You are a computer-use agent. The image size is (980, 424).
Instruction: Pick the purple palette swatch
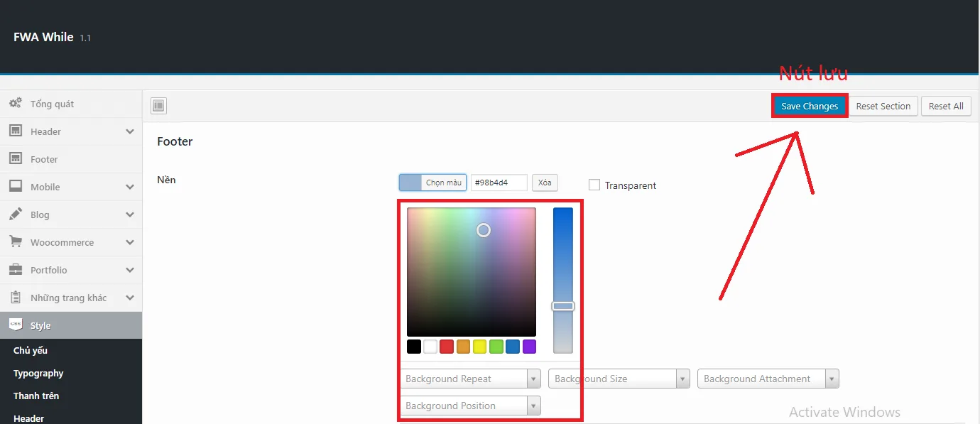pyautogui.click(x=529, y=347)
